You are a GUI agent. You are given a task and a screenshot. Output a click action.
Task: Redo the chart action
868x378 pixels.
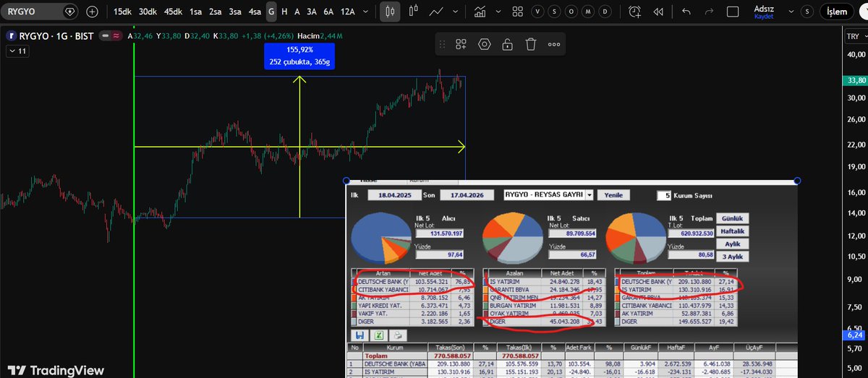coord(709,12)
